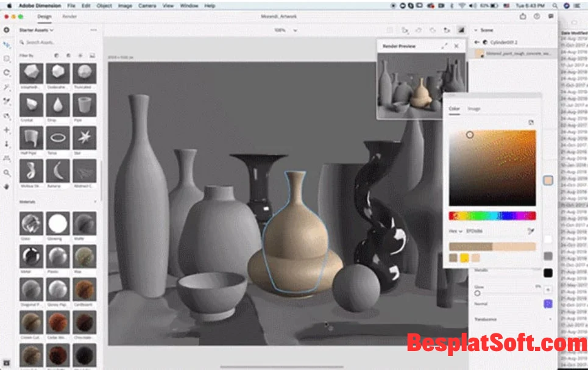Image resolution: width=588 pixels, height=370 pixels.
Task: Click the search icon in Starter Assets
Action: coord(21,41)
